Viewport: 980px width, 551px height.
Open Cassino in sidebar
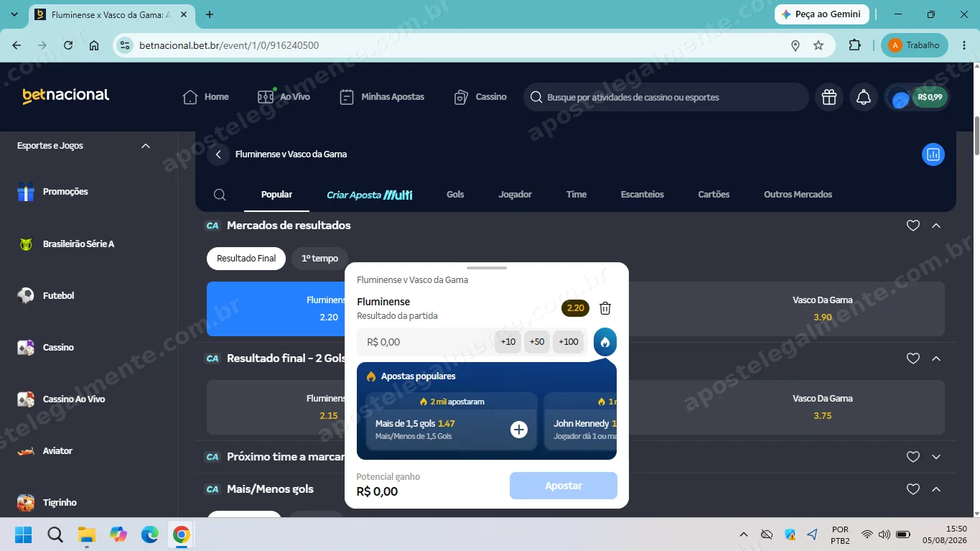coord(45,348)
